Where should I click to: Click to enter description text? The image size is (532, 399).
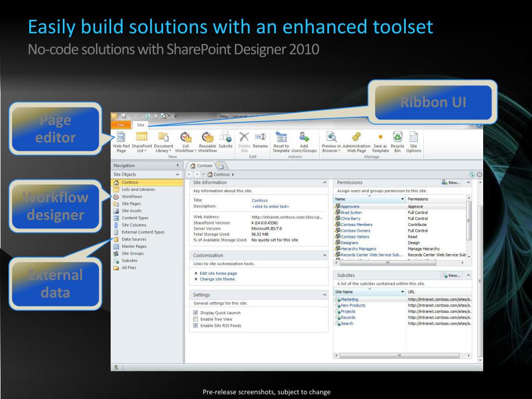(270, 206)
